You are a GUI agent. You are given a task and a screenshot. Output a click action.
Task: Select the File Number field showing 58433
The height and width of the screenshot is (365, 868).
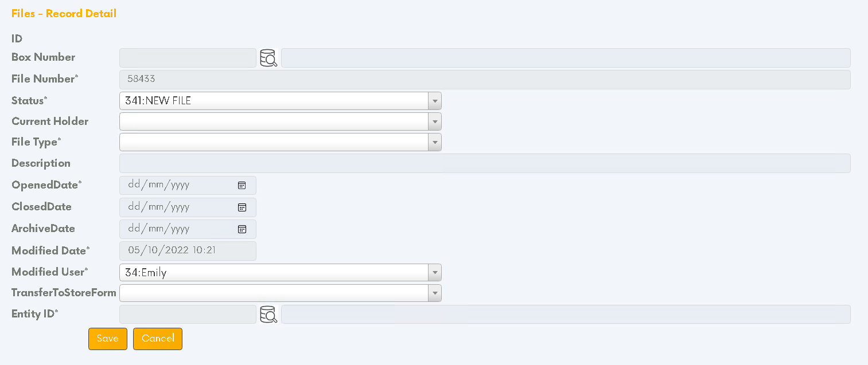485,79
